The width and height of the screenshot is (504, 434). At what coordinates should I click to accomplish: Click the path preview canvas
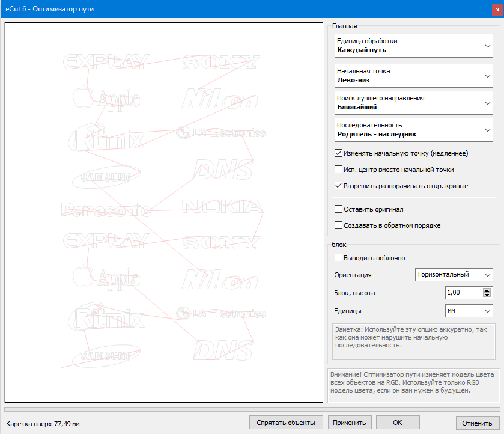164,212
